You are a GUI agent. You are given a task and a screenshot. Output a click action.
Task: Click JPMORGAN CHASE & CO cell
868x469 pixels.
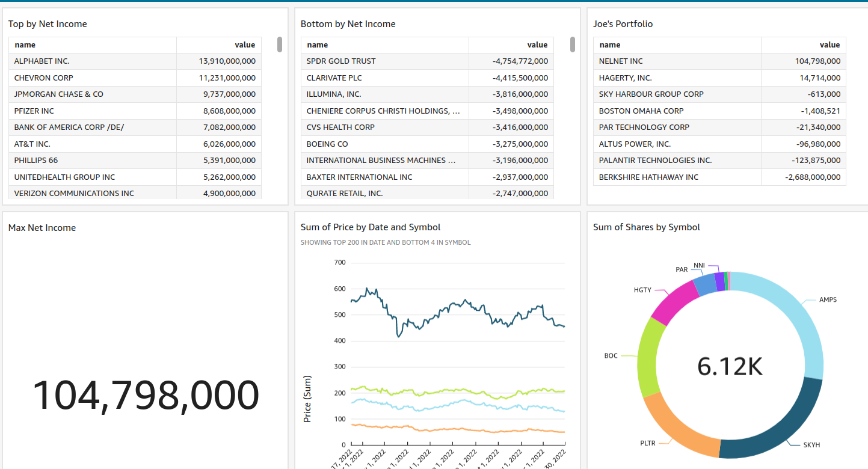click(x=93, y=94)
